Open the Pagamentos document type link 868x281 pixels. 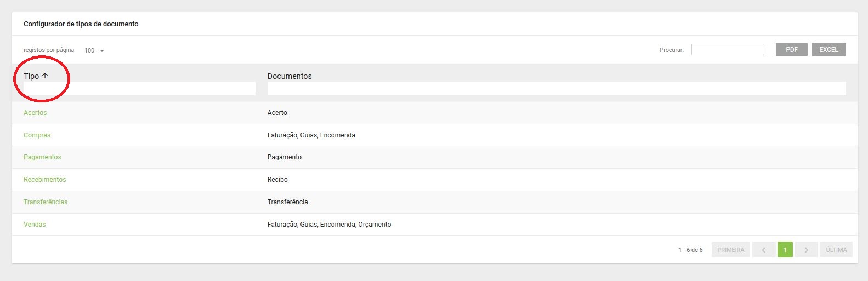tap(42, 157)
